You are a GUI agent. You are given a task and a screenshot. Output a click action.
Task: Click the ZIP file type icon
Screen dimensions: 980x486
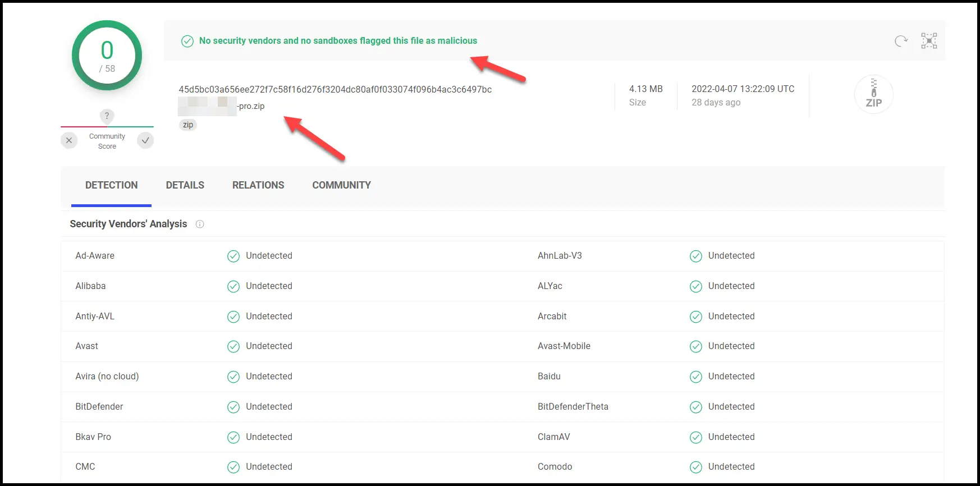[873, 94]
